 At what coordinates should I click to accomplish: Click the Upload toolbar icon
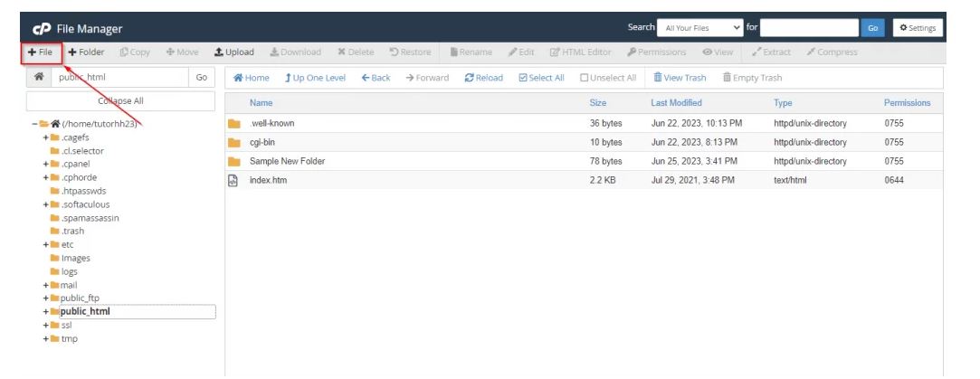click(234, 52)
